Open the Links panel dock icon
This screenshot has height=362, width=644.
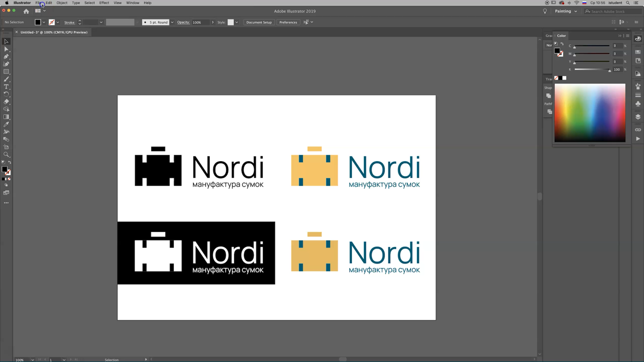click(x=638, y=130)
